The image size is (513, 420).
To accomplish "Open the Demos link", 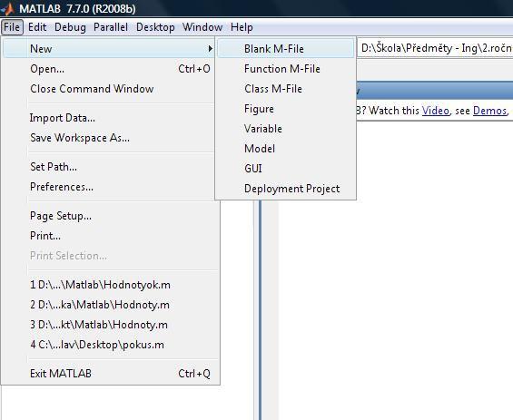I will (489, 111).
